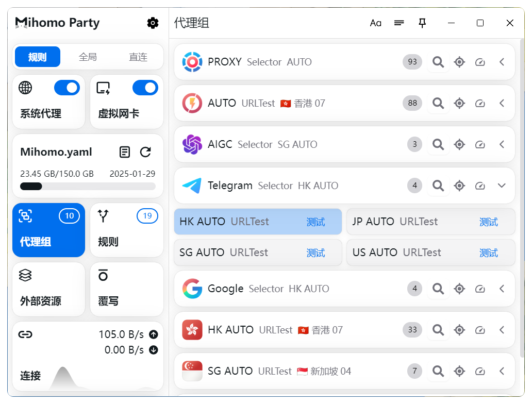This screenshot has width=532, height=404.
Task: Run speed test for AIGC group
Action: [480, 144]
